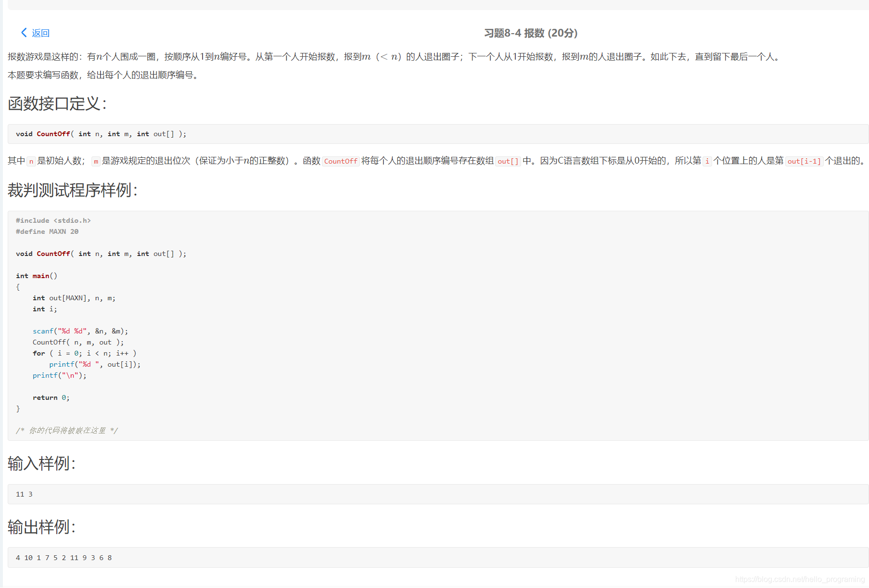The image size is (869, 588).
Task: Click the title 习题8-4 报数 (20分)
Action: pyautogui.click(x=531, y=33)
